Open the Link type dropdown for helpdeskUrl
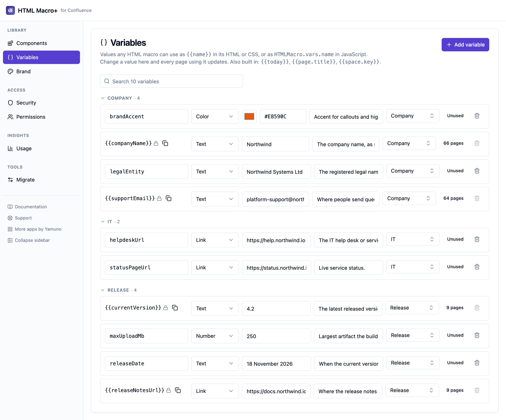The image size is (506, 420). pyautogui.click(x=215, y=240)
